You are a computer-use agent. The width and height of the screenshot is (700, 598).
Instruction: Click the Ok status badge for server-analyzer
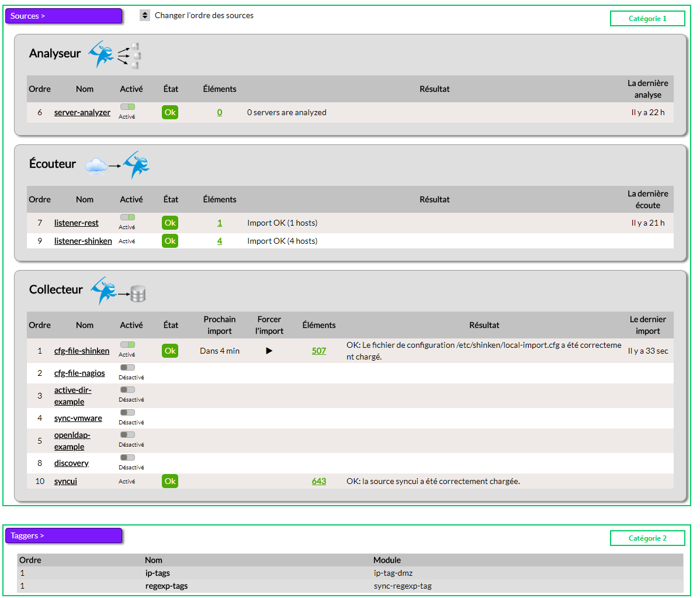tap(170, 112)
